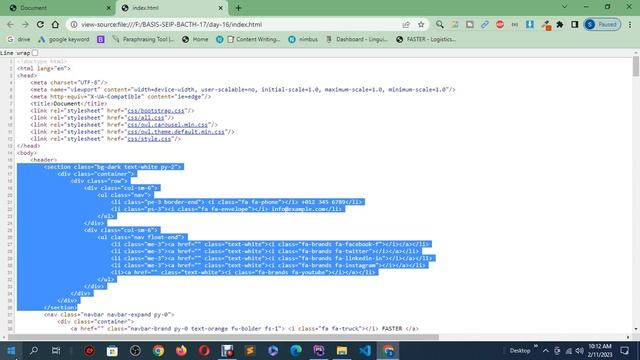Viewport: 640px width, 360px height.
Task: Open the Windows notification center
Action: coord(624,351)
